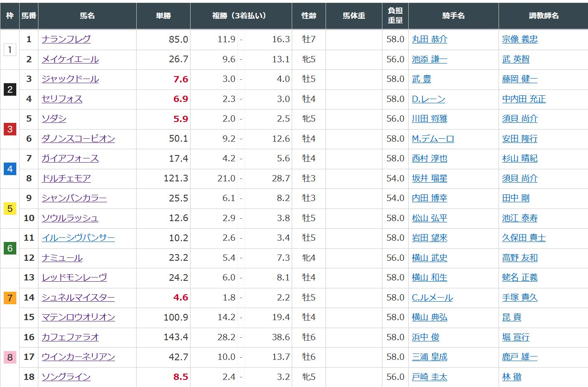Click the 調教師名 column header
Screen dimensions: 588x387
coord(543,15)
